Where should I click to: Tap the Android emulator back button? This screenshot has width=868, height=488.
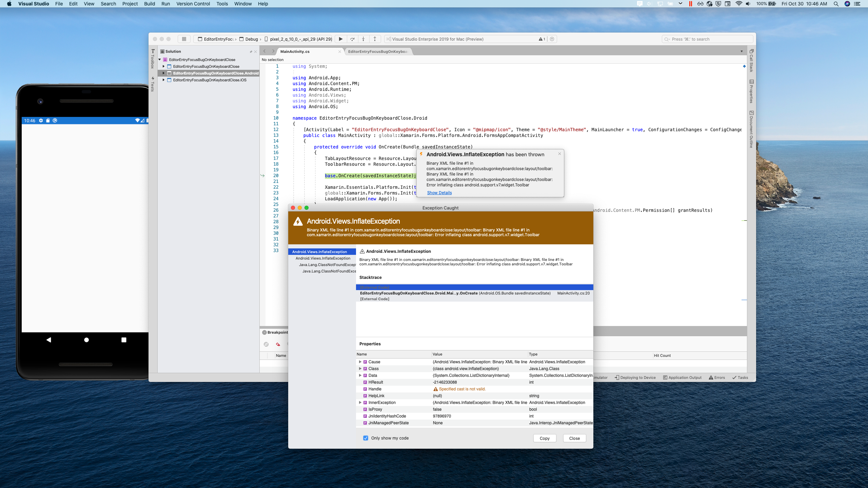(49, 340)
